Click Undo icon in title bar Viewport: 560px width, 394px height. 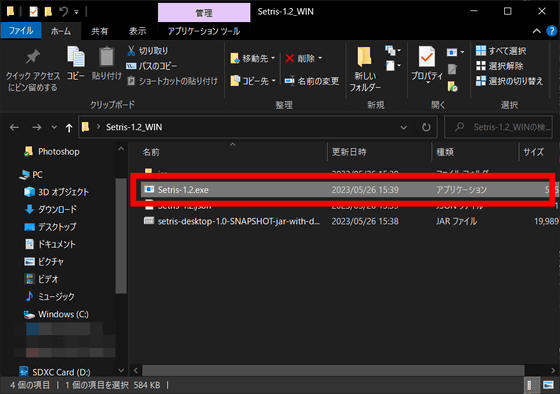tap(64, 12)
